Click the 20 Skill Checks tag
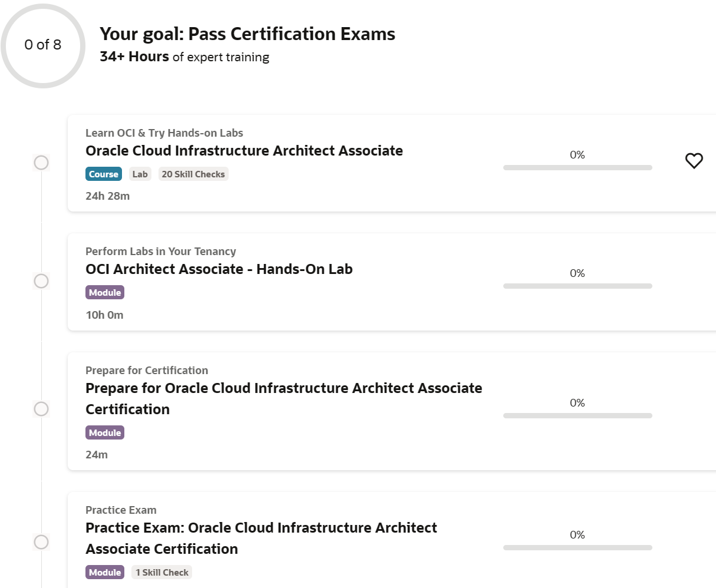This screenshot has height=588, width=716. 193,174
